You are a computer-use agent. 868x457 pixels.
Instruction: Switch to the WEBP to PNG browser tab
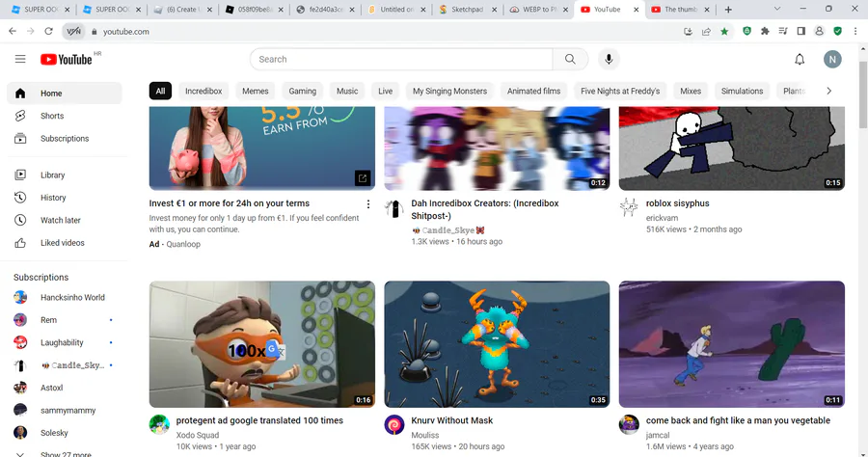click(x=538, y=10)
